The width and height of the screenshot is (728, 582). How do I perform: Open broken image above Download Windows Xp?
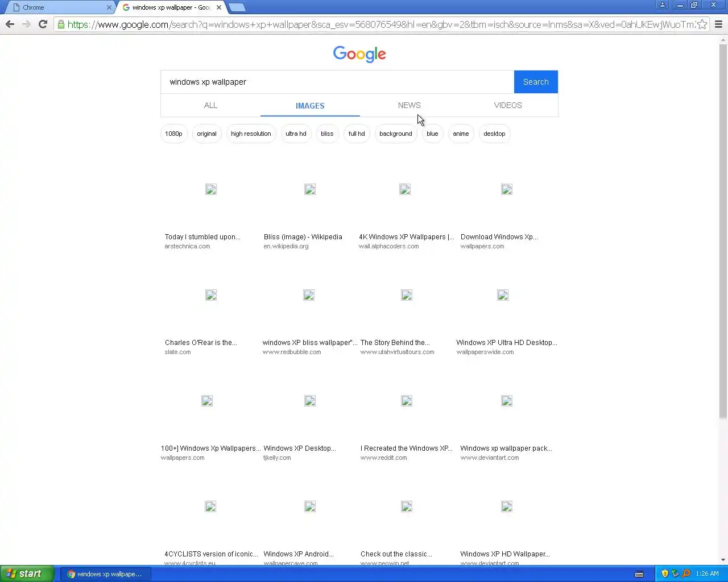tap(507, 189)
